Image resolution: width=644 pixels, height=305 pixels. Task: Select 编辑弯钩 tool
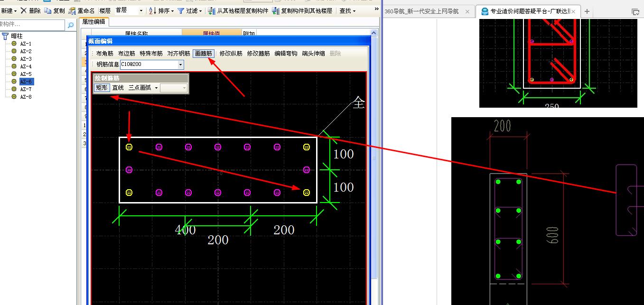[x=286, y=54]
